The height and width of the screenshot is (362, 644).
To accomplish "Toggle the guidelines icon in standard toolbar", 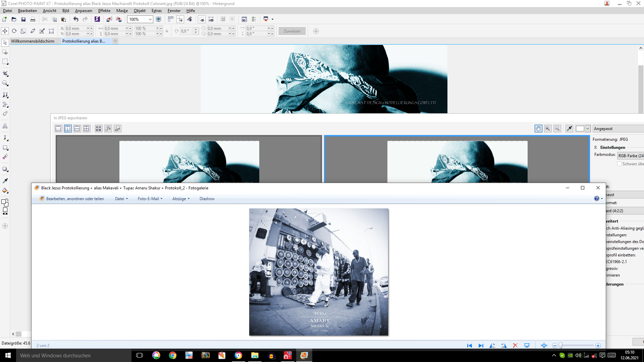I will pos(180,19).
